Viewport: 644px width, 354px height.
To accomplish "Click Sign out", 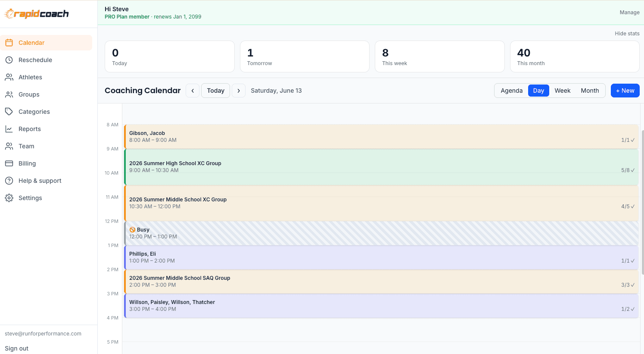I will coord(17,348).
